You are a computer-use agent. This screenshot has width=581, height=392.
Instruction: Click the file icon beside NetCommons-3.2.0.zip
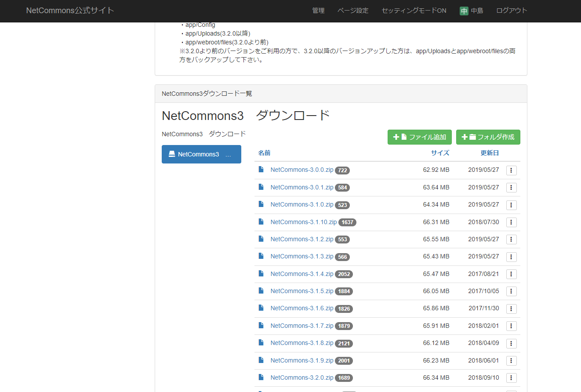point(261,377)
